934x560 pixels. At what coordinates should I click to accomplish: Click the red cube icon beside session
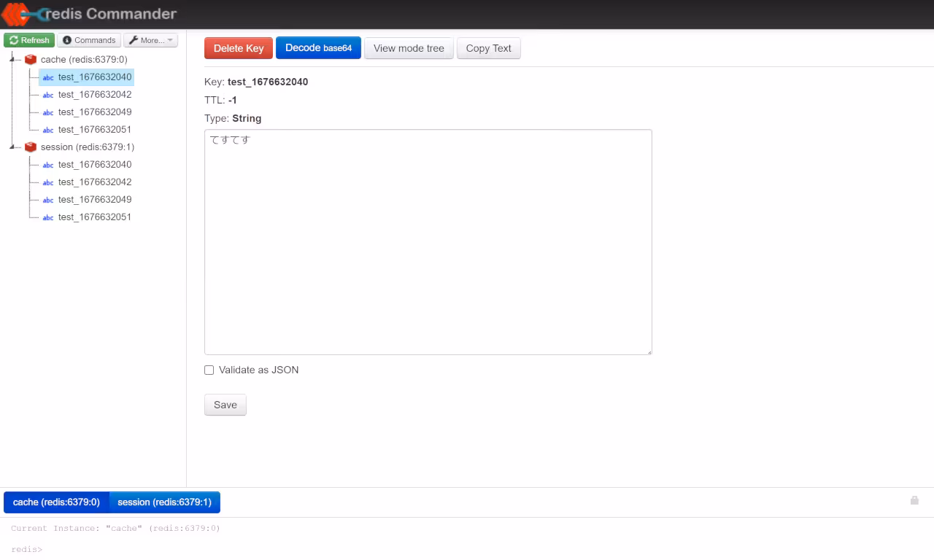[x=31, y=147]
